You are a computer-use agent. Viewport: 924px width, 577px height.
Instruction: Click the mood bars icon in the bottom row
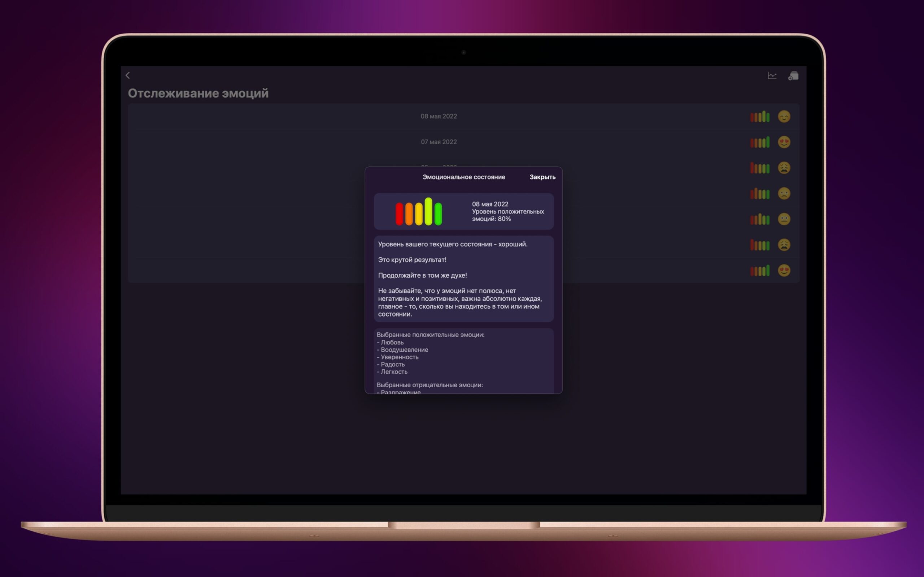(x=760, y=271)
